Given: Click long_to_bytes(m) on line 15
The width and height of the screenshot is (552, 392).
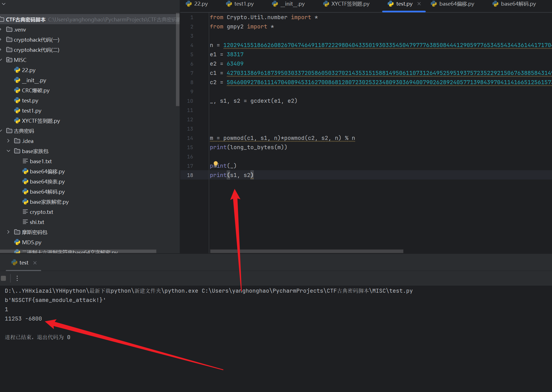Looking at the screenshot, I should 257,147.
